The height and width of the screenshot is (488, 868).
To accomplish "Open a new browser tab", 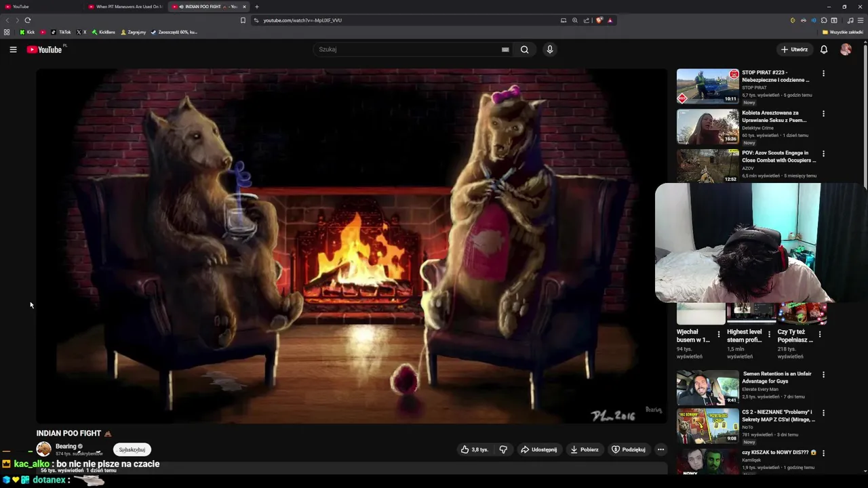I will click(257, 7).
